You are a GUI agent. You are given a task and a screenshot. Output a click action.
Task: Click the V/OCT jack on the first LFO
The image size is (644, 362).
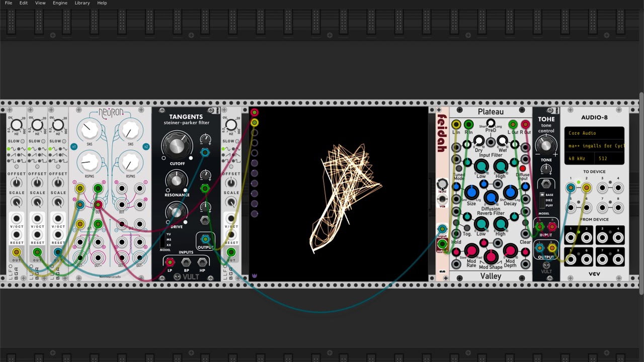(x=17, y=219)
